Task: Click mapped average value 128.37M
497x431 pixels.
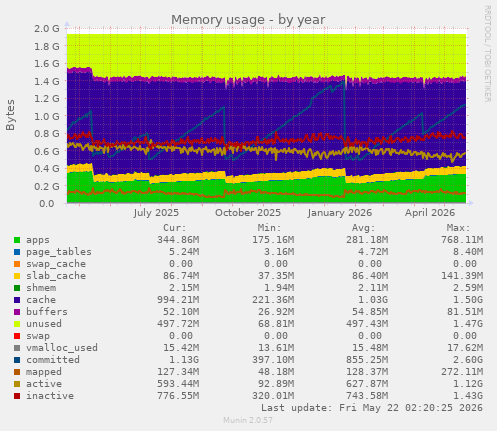Action: pos(367,372)
